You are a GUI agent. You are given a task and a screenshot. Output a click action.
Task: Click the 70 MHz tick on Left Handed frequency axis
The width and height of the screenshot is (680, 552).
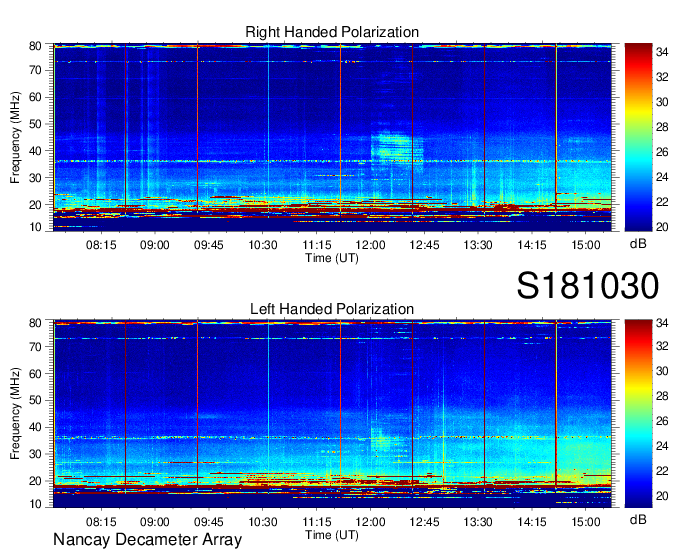click(x=35, y=347)
